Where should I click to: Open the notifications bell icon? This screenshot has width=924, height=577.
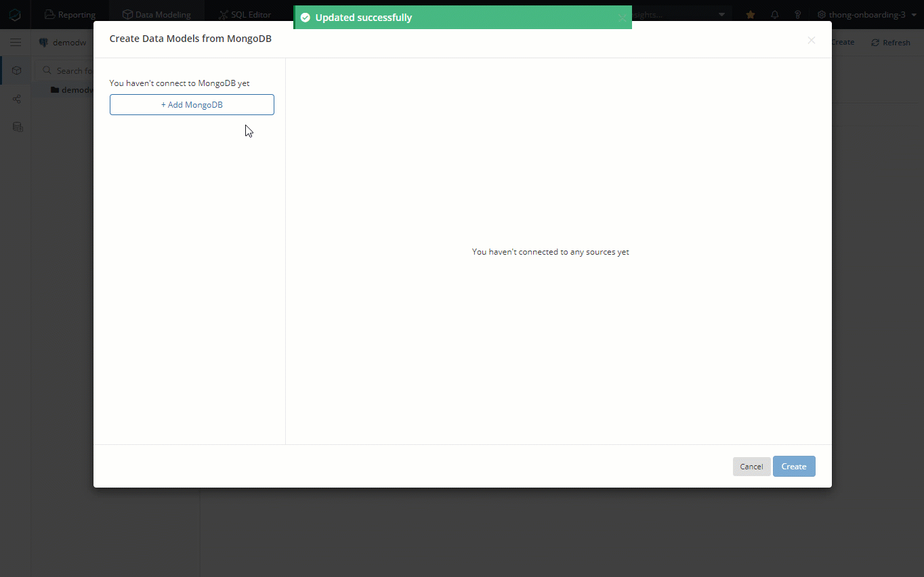pos(774,14)
